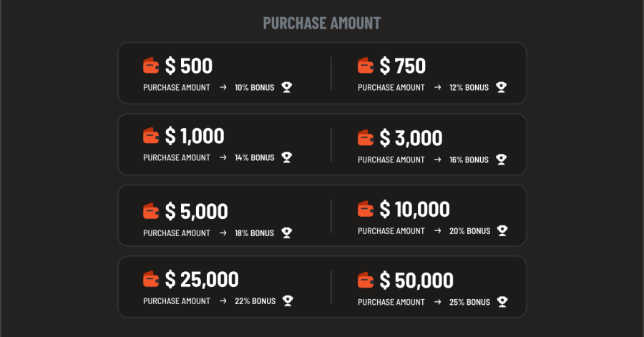Viewport: 644px width, 337px height.
Task: Click the trophy icon next to 25% BONUS
Action: click(502, 302)
